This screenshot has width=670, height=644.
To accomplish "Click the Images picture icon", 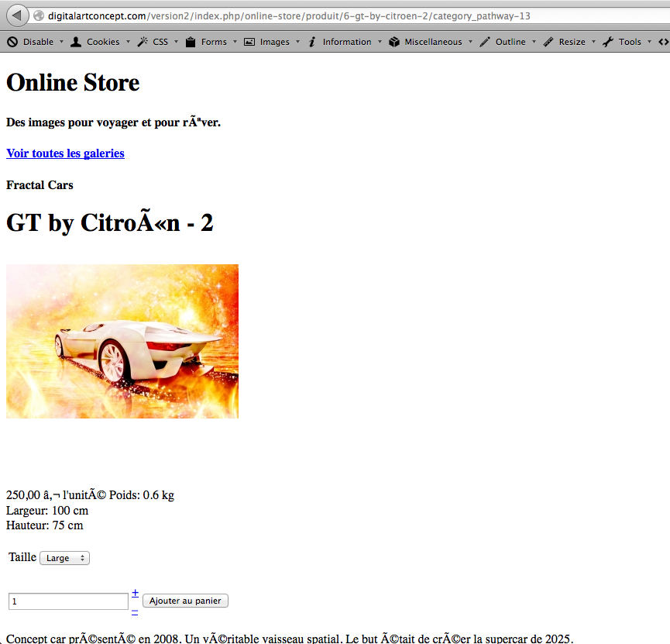I will [x=249, y=42].
